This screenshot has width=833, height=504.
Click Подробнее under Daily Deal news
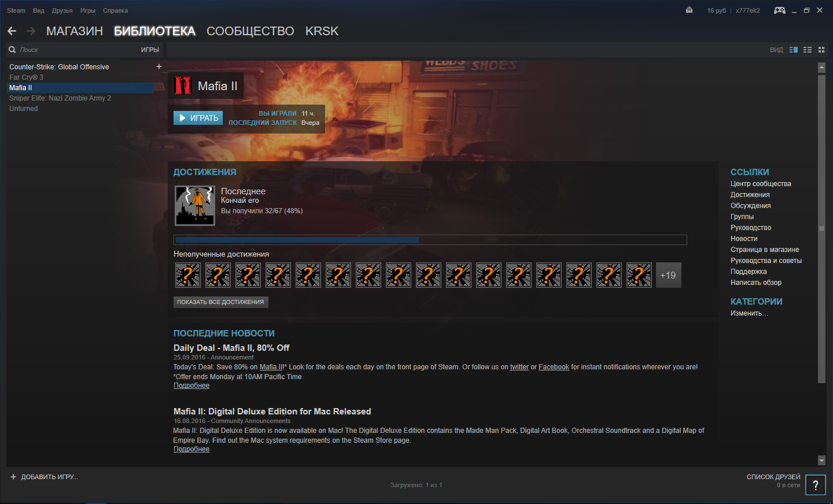191,386
